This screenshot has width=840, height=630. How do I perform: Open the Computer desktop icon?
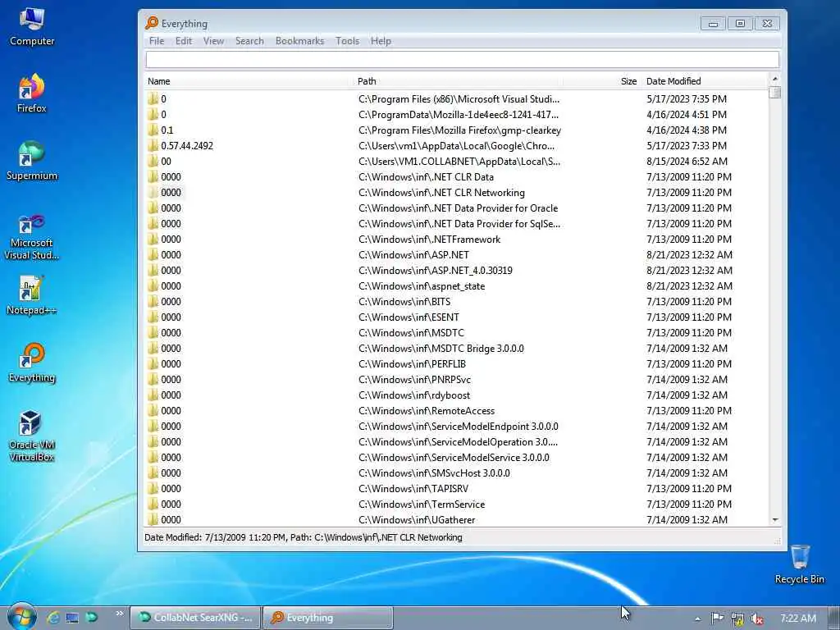(x=32, y=27)
